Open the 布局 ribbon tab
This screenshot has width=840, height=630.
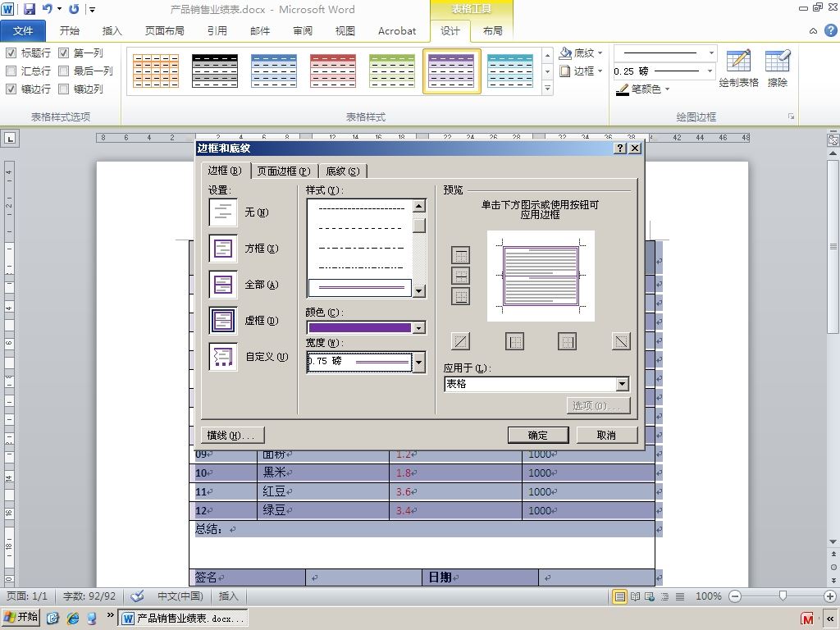point(493,30)
